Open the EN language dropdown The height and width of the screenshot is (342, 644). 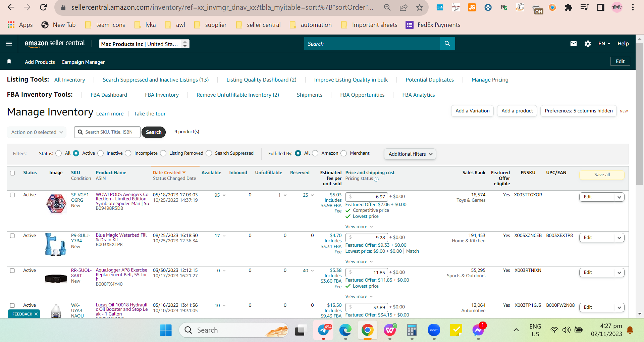pos(604,44)
